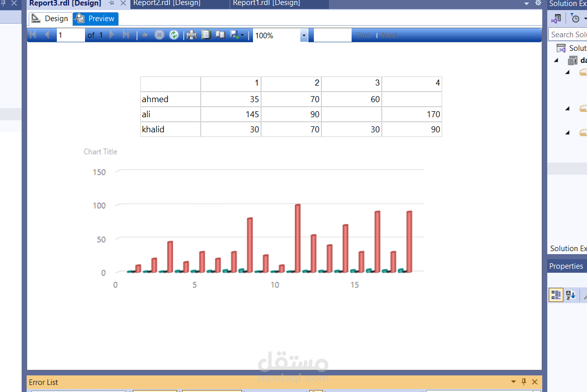Open pending changes filter clock icon

(575, 18)
